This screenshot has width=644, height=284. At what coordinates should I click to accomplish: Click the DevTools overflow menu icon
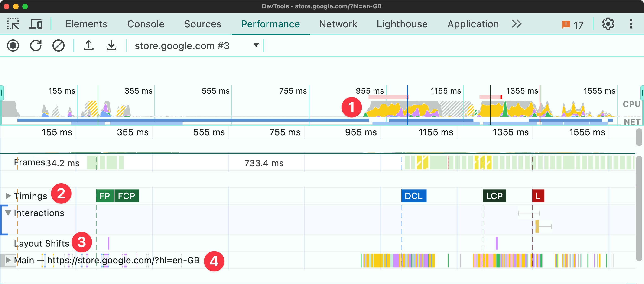coord(631,24)
